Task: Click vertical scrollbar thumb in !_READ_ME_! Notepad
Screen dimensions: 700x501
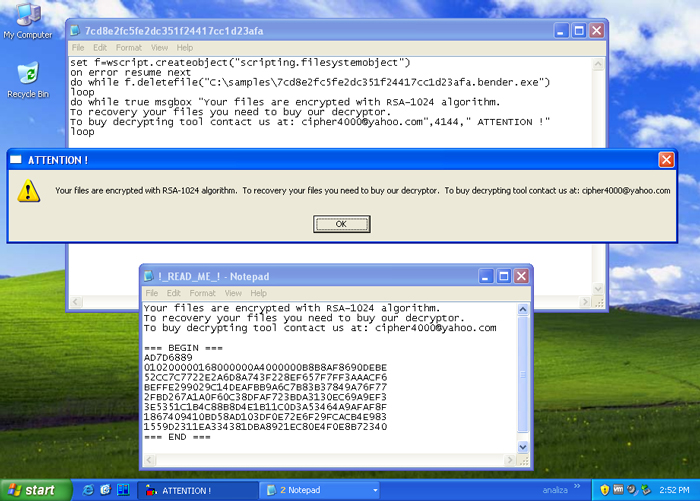Action: (523, 374)
